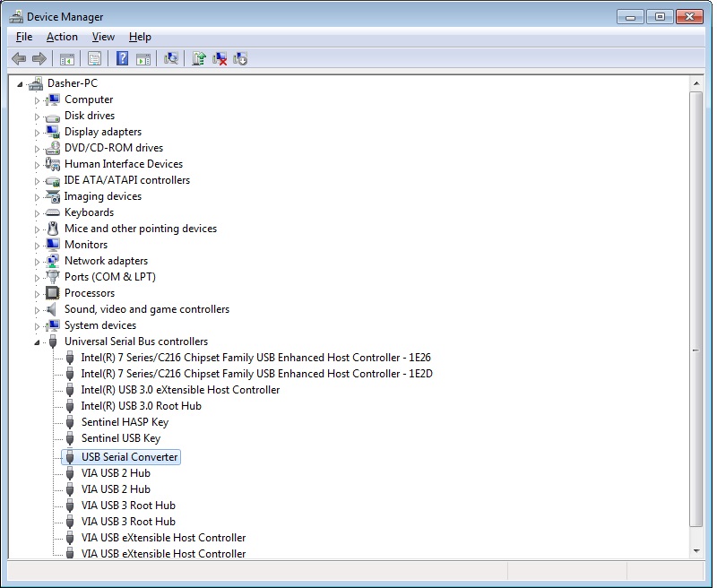Select the first VIA USB 2 Hub entry
Image resolution: width=717 pixels, height=588 pixels.
point(116,472)
